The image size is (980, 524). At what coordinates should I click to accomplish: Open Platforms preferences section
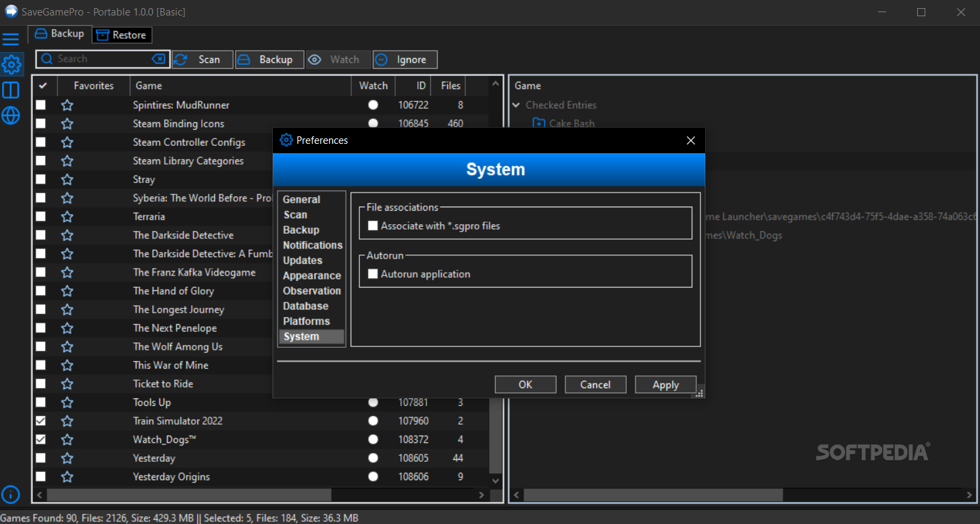coord(307,321)
